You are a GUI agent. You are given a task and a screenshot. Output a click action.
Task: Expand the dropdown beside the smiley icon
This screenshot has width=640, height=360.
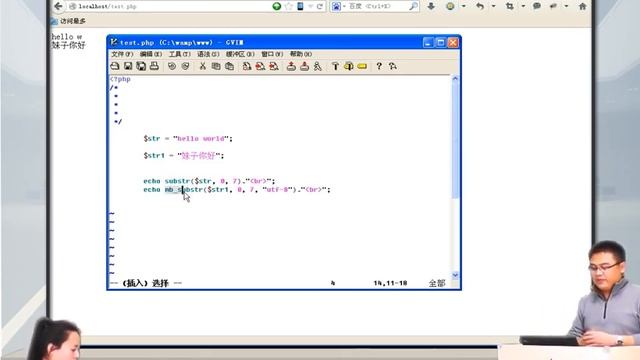coord(463,6)
